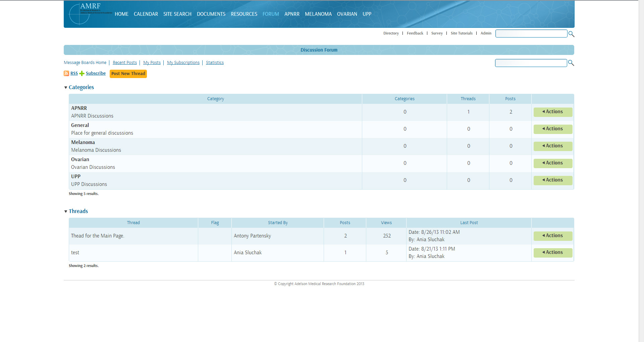Screen dimensions: 644x342
Task: Open the General category
Action: 80,125
